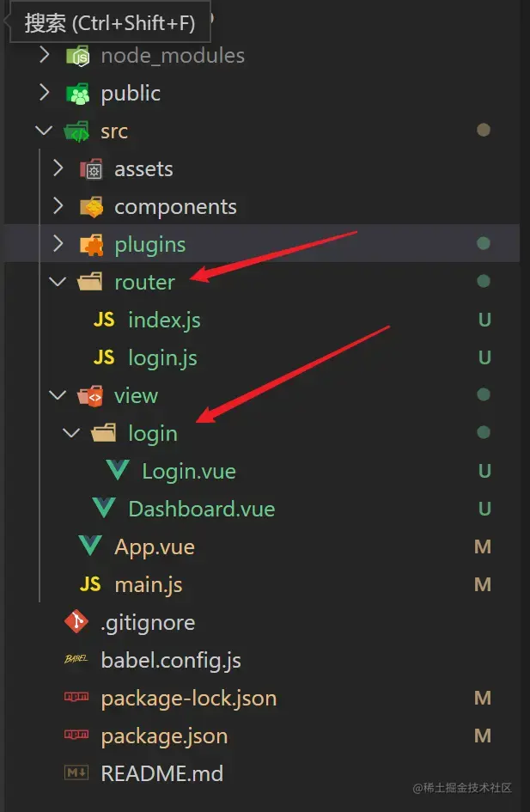
Task: Select the router folder name
Action: (x=145, y=283)
